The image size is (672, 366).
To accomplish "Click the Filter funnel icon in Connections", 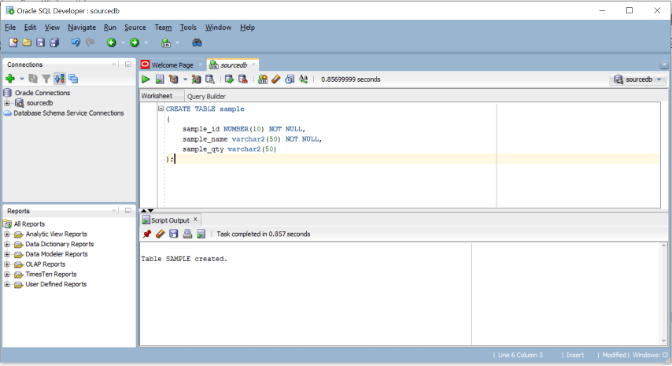I will pos(46,79).
